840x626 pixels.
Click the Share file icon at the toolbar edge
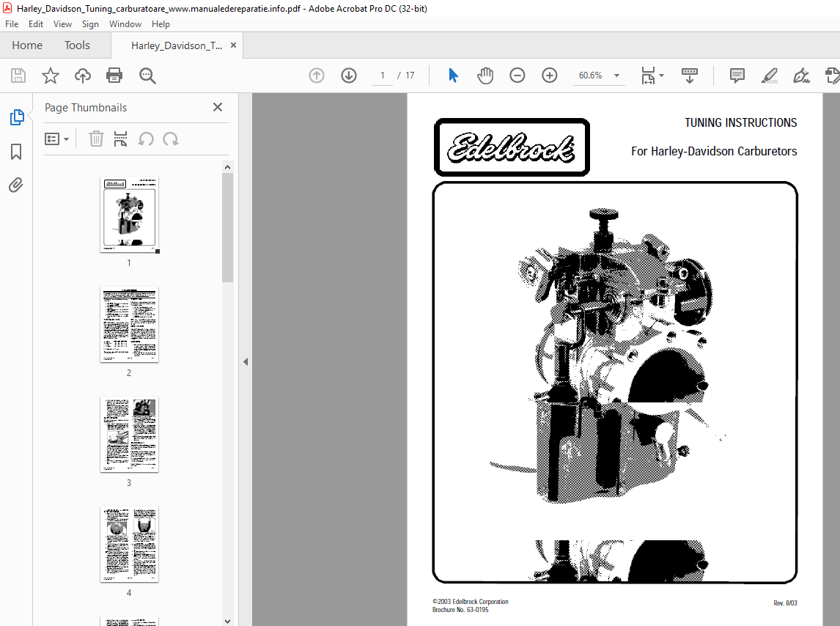point(833,76)
